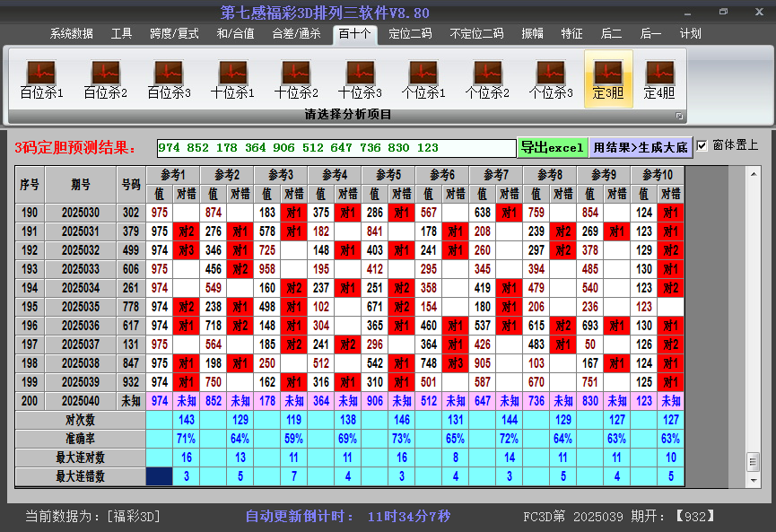Select period cell 2025035
This screenshot has width=776, height=532.
click(x=81, y=307)
